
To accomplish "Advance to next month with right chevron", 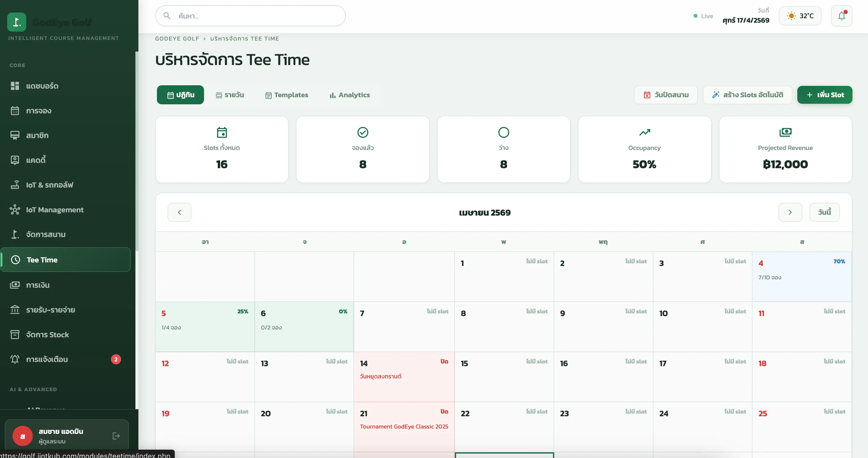I will point(790,212).
